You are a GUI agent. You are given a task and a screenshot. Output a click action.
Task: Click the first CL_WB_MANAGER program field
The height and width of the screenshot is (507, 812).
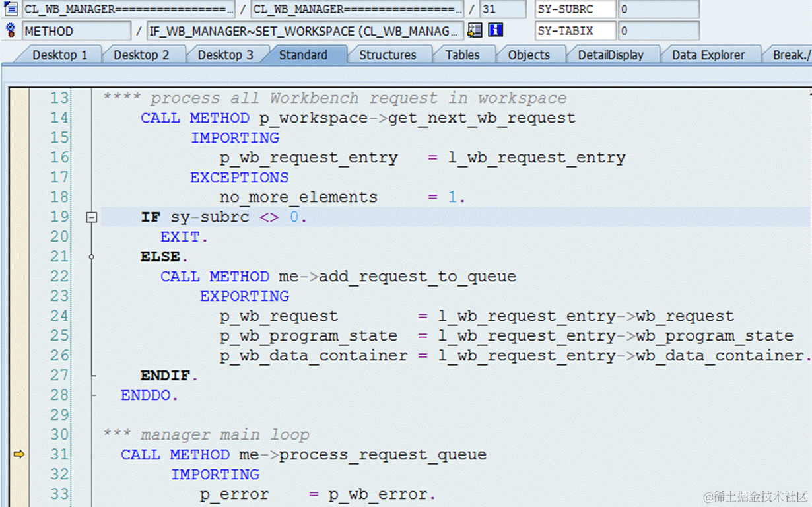(x=128, y=9)
